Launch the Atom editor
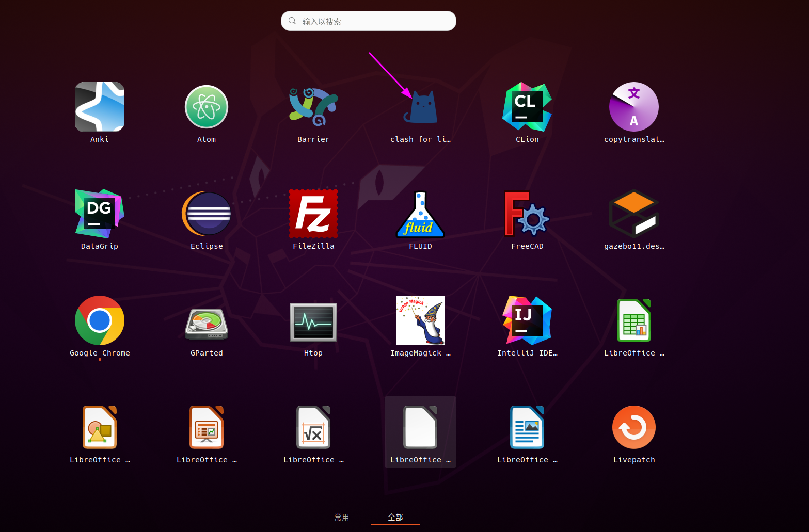The width and height of the screenshot is (809, 532). (x=207, y=107)
